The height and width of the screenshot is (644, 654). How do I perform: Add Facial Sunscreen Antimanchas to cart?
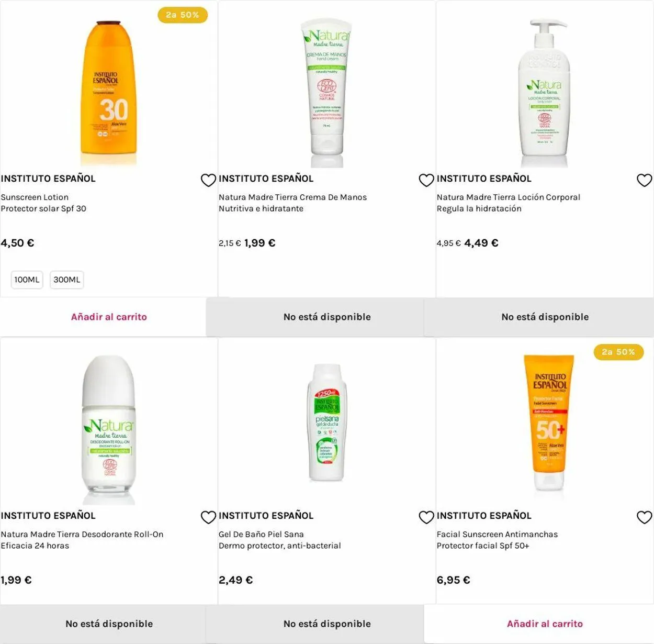coord(545,624)
